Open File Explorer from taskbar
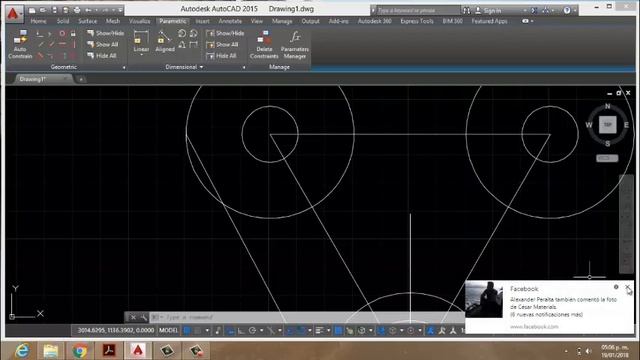The height and width of the screenshot is (360, 640). coord(51,351)
